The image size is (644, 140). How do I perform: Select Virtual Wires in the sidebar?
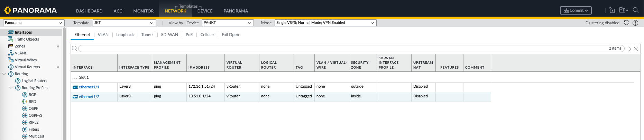26,60
